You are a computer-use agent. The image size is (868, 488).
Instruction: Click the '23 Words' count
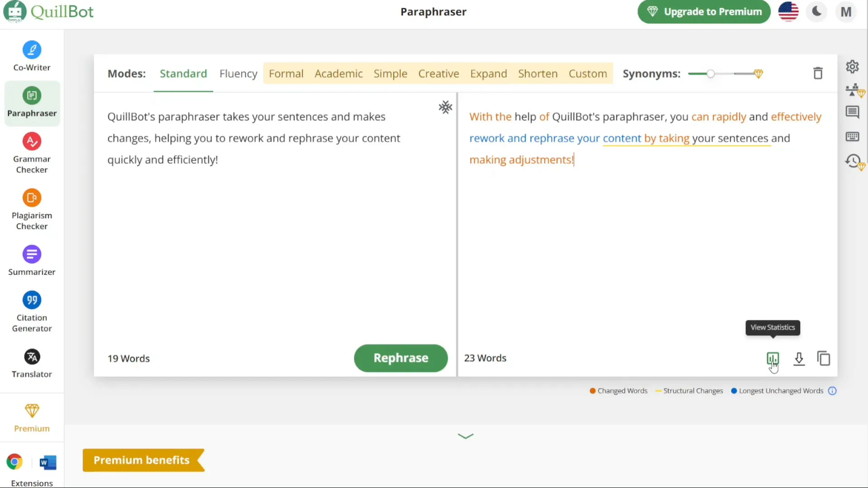click(x=485, y=358)
